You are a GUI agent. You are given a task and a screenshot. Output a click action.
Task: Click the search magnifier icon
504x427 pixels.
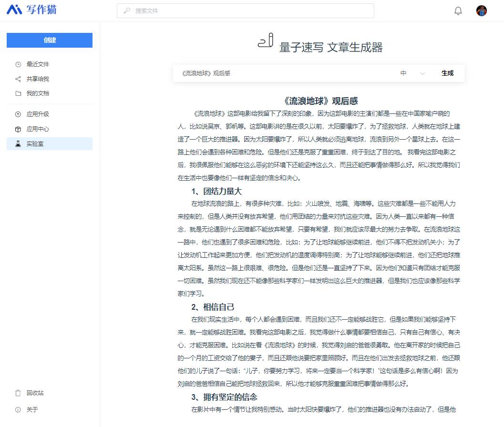coord(127,11)
